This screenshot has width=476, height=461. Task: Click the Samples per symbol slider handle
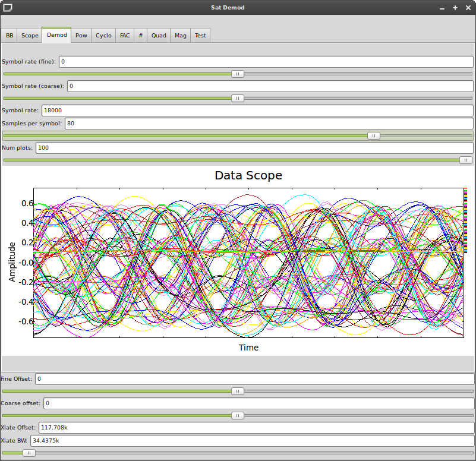click(373, 136)
